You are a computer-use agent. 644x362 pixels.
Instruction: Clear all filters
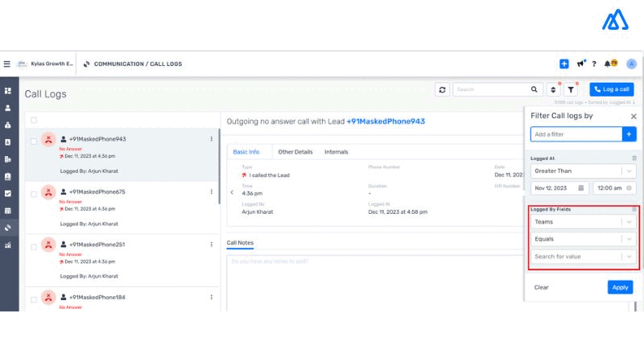(x=541, y=287)
